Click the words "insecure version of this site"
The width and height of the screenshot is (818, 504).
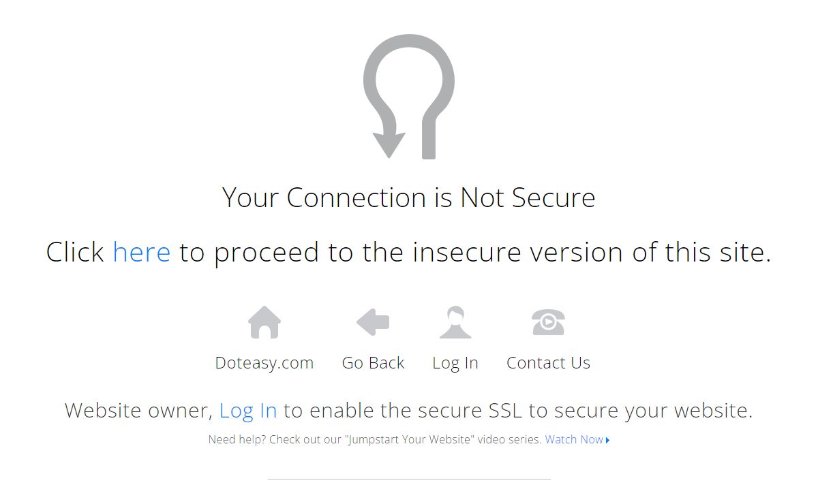(592, 252)
